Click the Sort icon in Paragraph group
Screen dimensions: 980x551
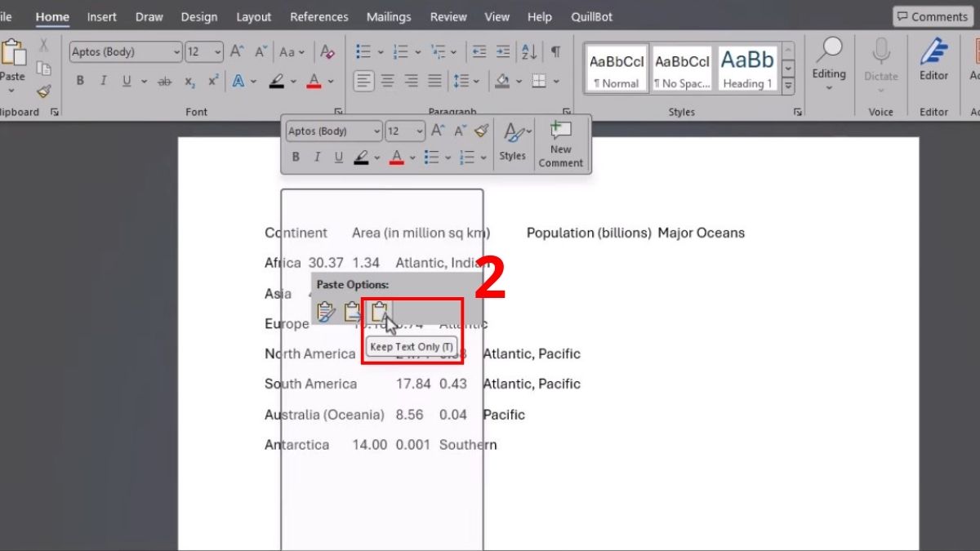[528, 51]
